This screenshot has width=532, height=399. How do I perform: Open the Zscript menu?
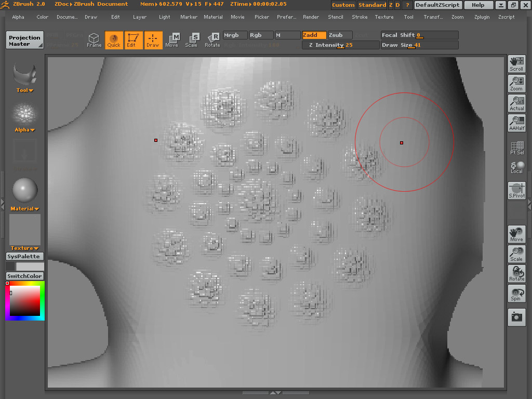click(506, 17)
